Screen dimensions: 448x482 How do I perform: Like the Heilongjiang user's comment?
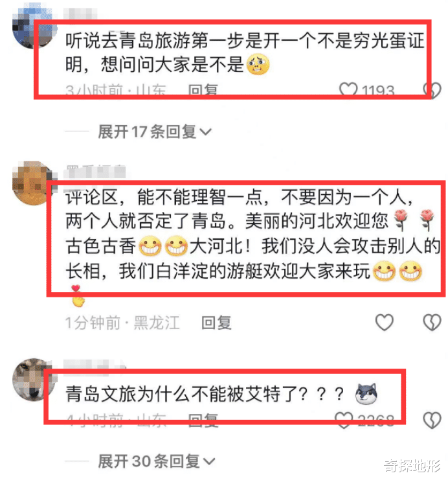(384, 322)
